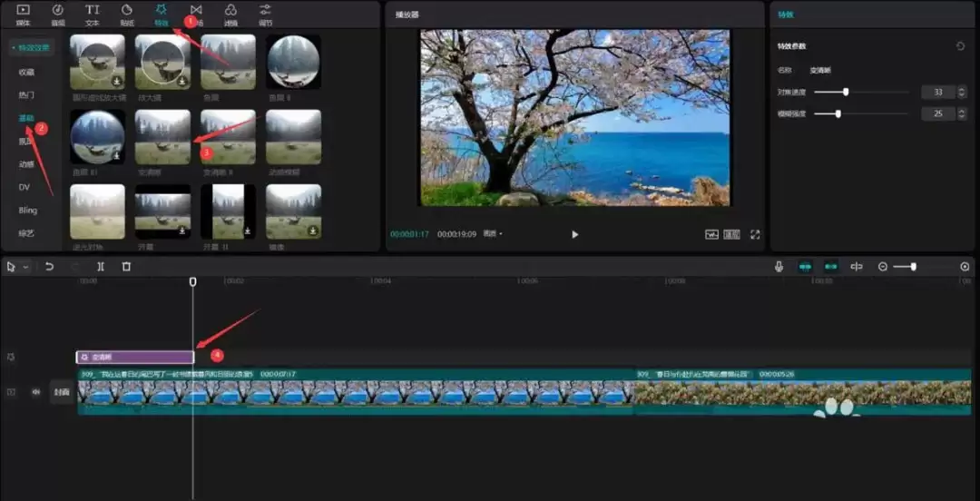This screenshot has height=501, width=980.
Task: Enter fullscreen preview in player
Action: point(755,234)
